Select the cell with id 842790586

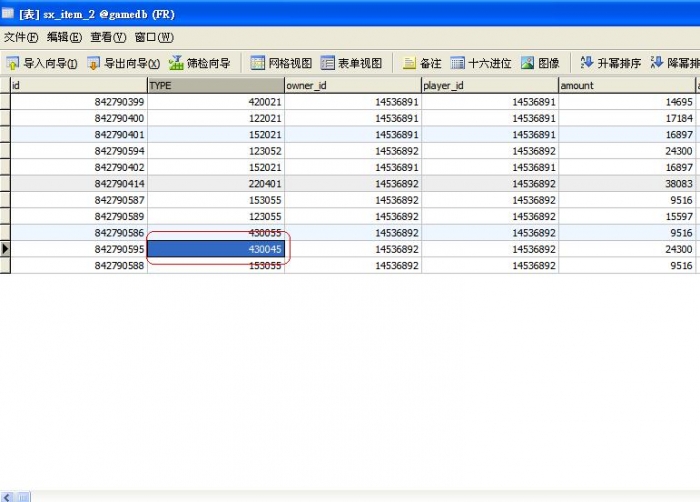[x=79, y=233]
